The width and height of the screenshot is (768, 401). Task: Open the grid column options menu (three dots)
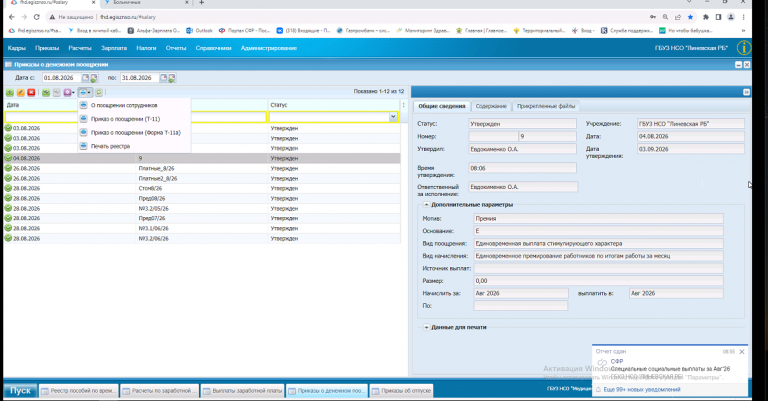[x=404, y=105]
